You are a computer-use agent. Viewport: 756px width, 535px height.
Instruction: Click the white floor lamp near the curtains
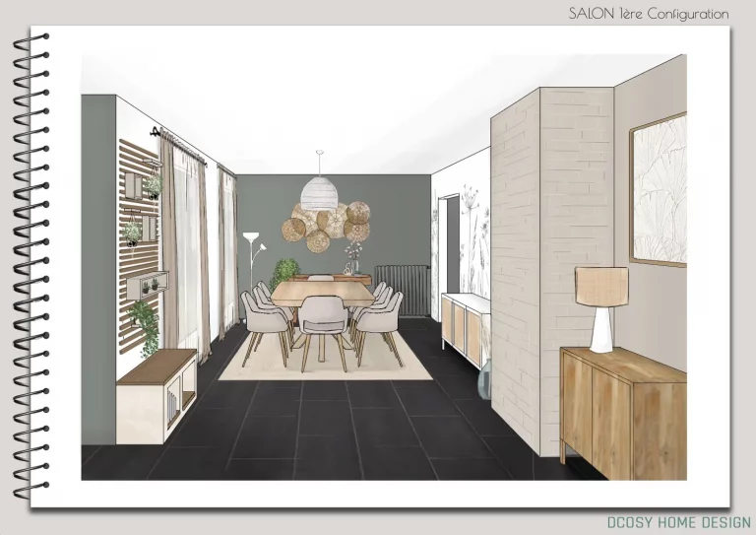point(253,258)
